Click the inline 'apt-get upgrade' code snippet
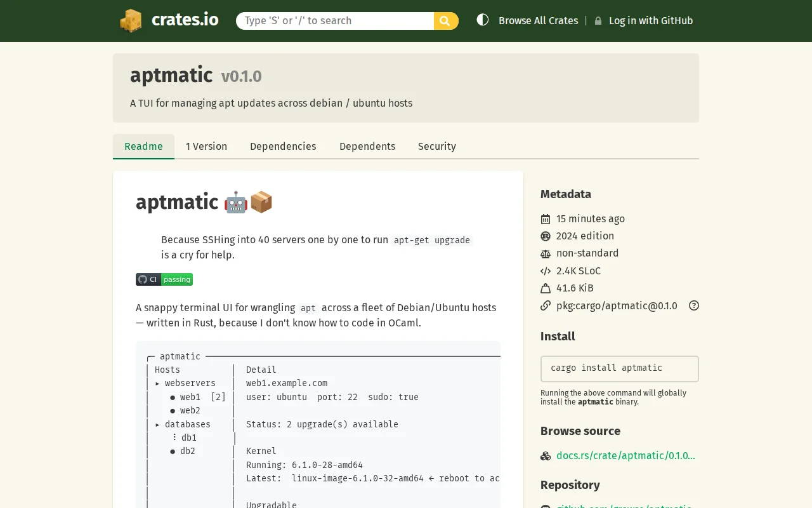 (432, 240)
